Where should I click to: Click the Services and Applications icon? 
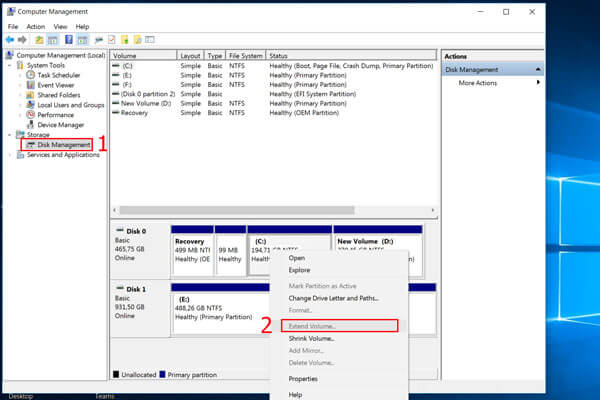(20, 155)
